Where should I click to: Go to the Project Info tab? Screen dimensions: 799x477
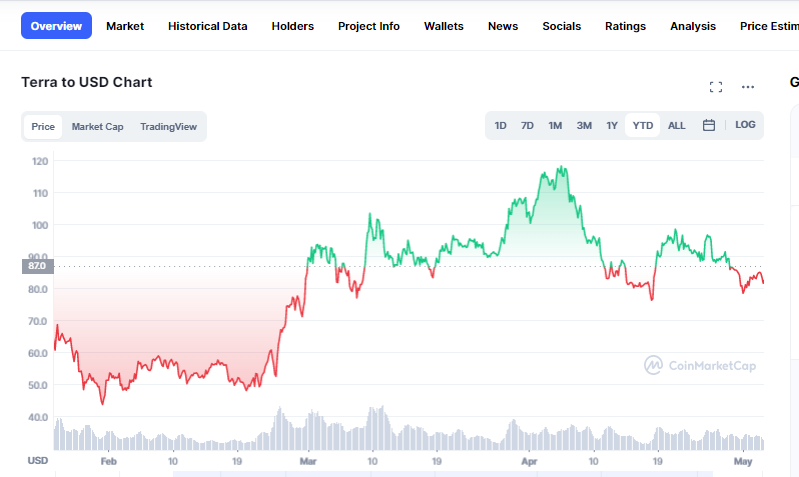pos(368,26)
